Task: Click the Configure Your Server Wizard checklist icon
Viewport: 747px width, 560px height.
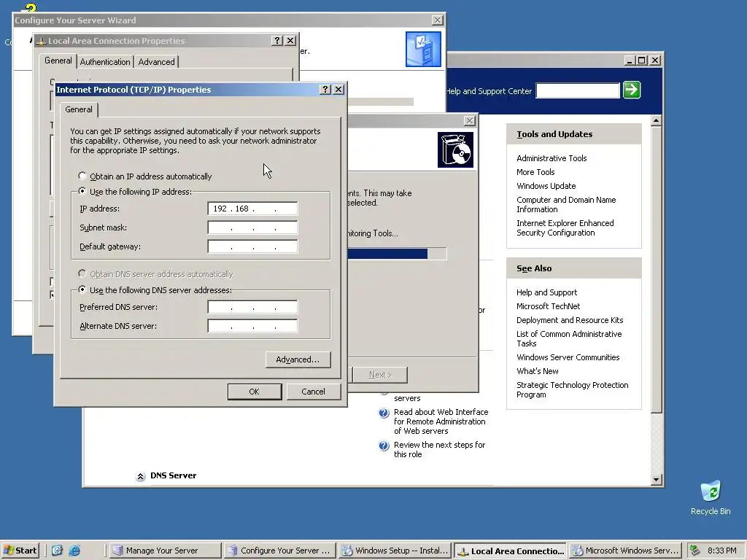Action: [x=423, y=49]
